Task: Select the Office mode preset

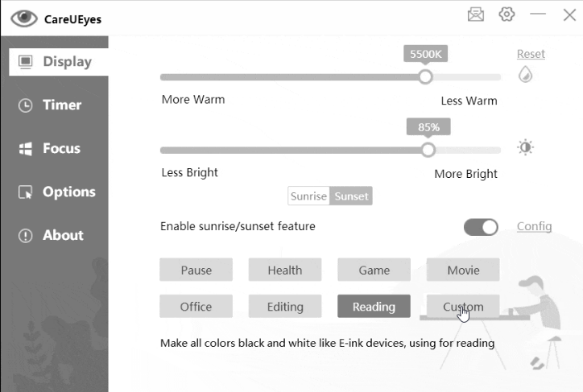Action: [x=196, y=307]
